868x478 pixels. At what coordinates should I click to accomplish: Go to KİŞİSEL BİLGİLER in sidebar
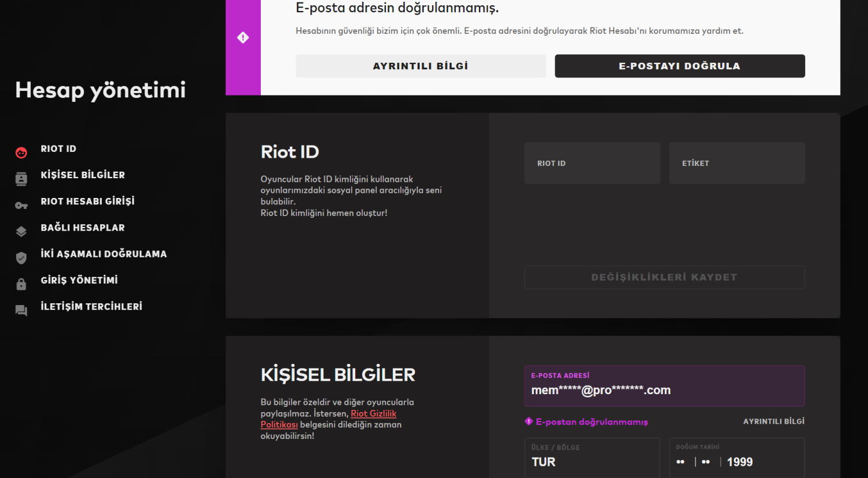[83, 175]
